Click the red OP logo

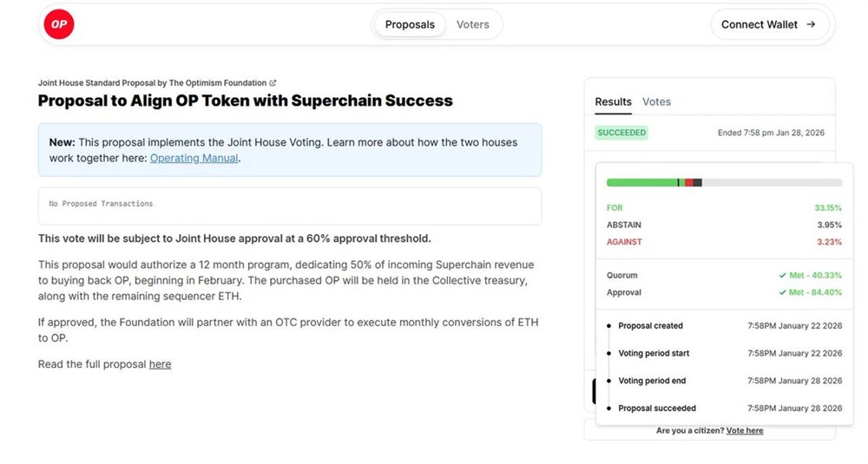pyautogui.click(x=58, y=24)
